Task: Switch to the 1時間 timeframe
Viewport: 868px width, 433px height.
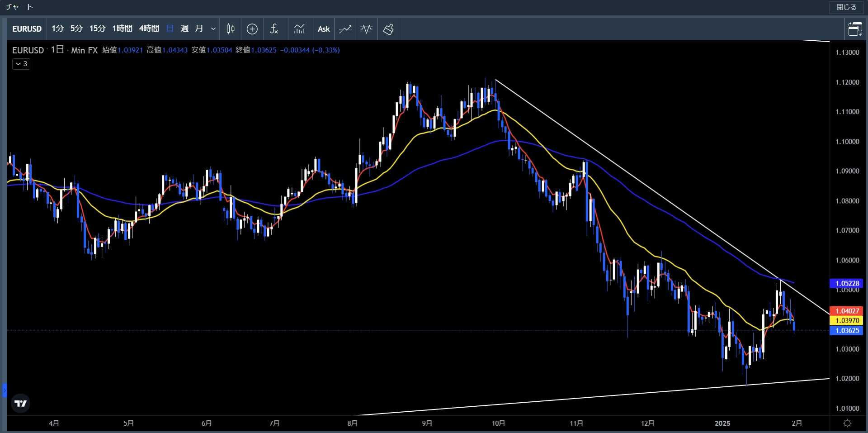Action: (x=122, y=29)
